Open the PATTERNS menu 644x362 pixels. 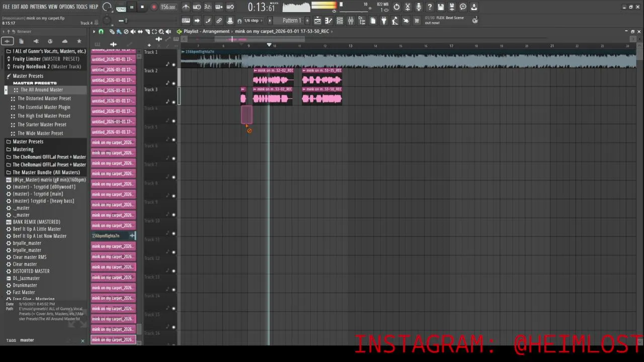click(38, 7)
